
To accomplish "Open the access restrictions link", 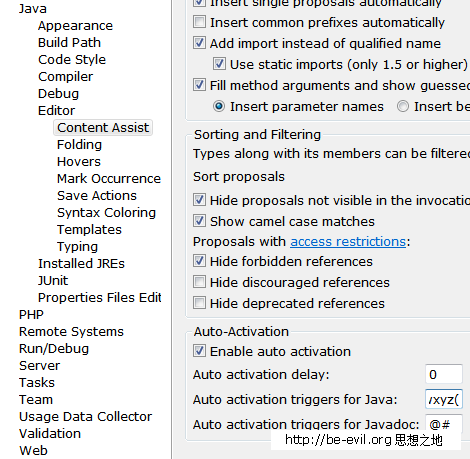I will 348,241.
